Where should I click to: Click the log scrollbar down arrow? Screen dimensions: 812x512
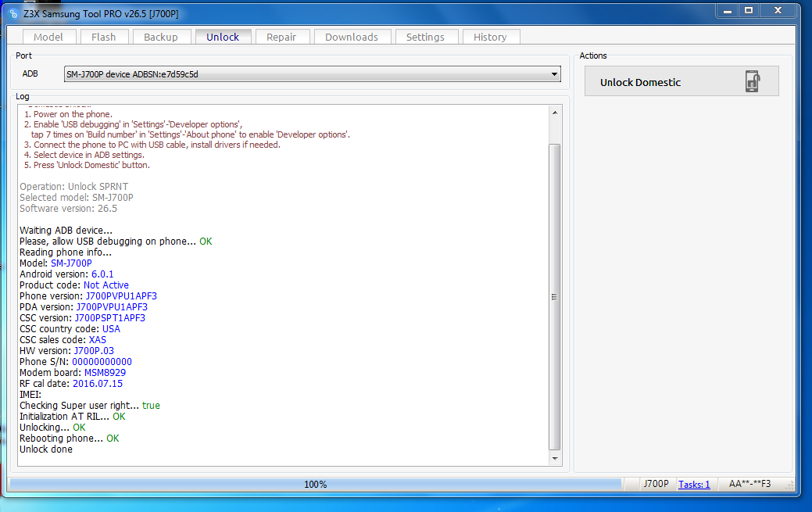click(555, 458)
